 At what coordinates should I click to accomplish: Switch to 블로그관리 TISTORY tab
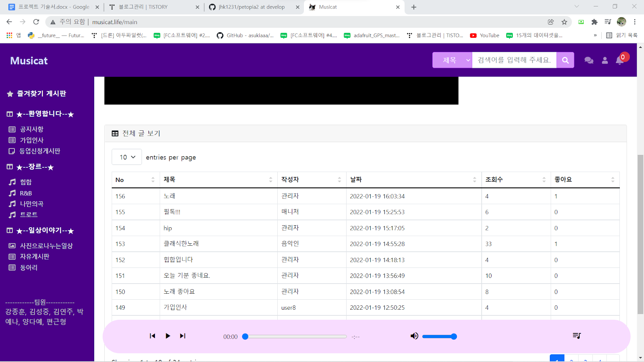[x=154, y=7]
